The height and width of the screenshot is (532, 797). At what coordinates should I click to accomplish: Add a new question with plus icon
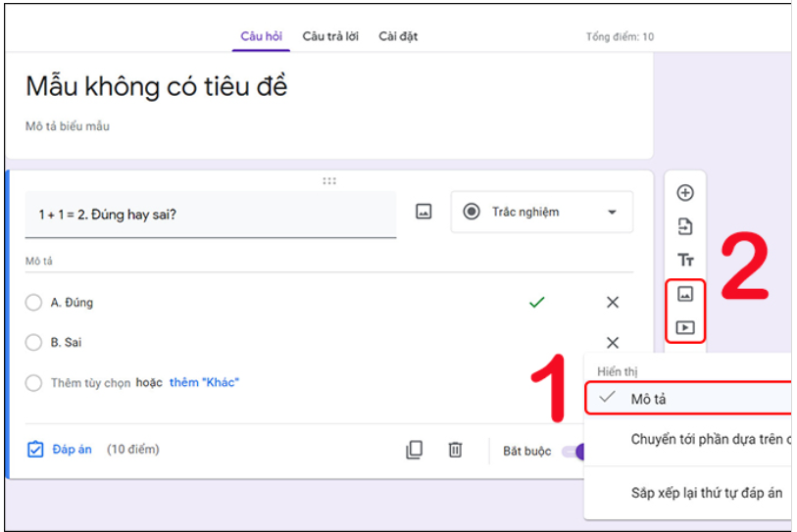click(x=685, y=193)
